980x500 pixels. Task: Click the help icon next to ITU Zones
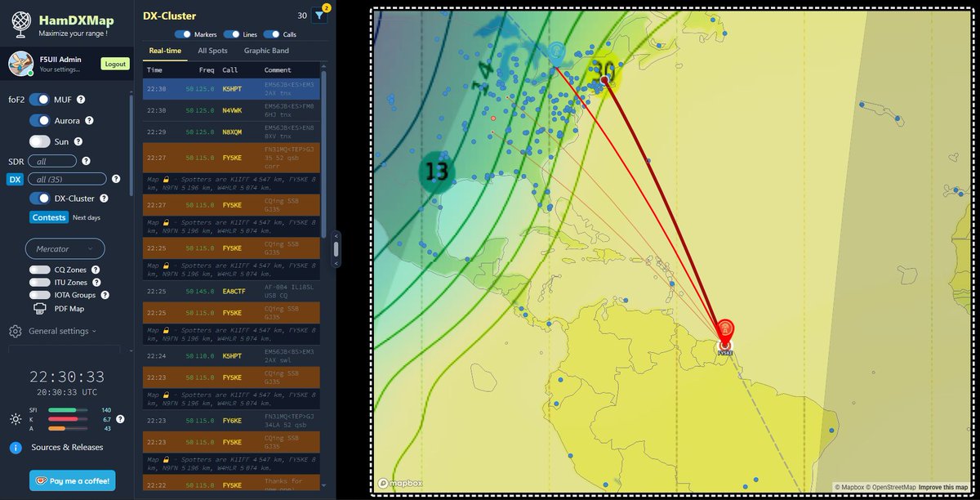tap(98, 282)
